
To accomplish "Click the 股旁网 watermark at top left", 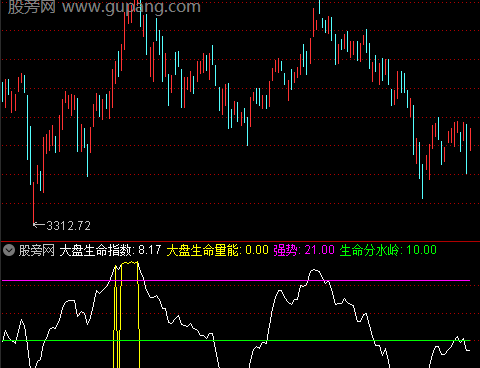I will [x=32, y=7].
